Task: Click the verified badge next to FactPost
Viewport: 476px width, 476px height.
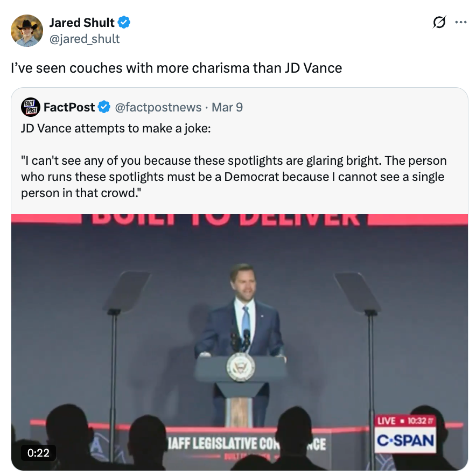Action: 104,107
